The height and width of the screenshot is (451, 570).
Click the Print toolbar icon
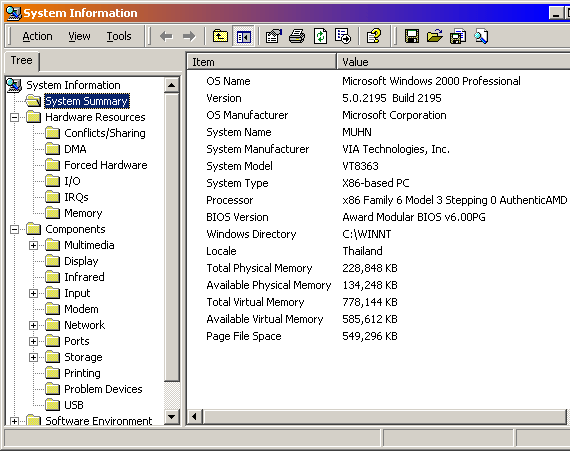297,36
